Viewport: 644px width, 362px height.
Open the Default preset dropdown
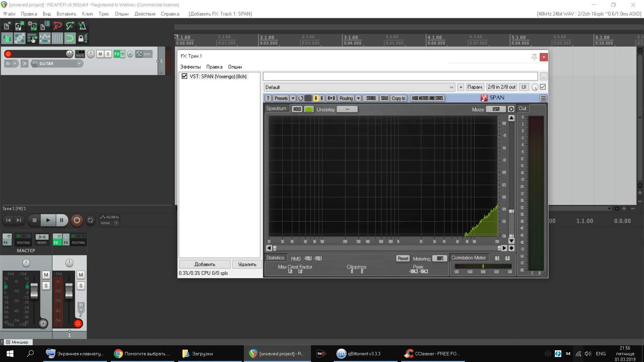(451, 87)
